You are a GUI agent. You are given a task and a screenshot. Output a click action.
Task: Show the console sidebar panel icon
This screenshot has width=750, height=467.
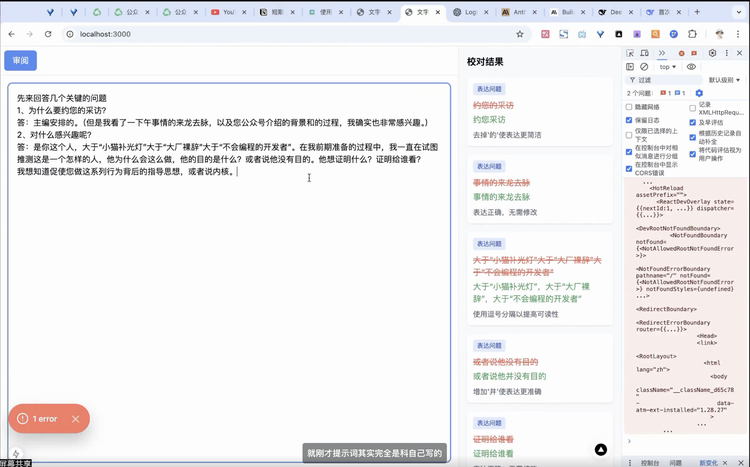pyautogui.click(x=630, y=67)
